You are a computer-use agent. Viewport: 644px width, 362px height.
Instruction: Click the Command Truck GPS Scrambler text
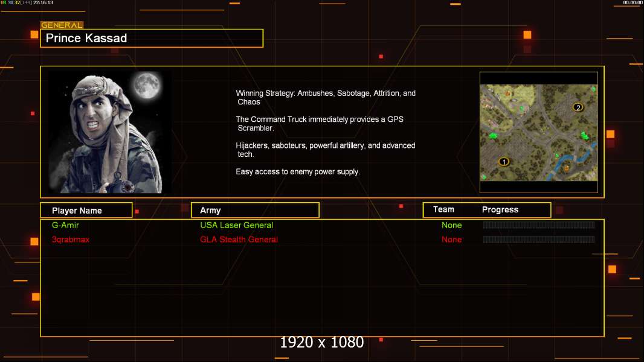pos(320,124)
